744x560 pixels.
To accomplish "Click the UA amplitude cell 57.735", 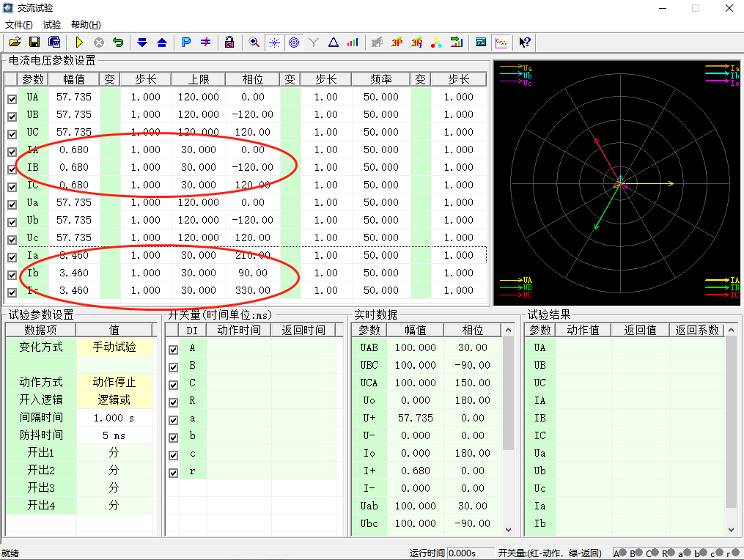I will [74, 97].
